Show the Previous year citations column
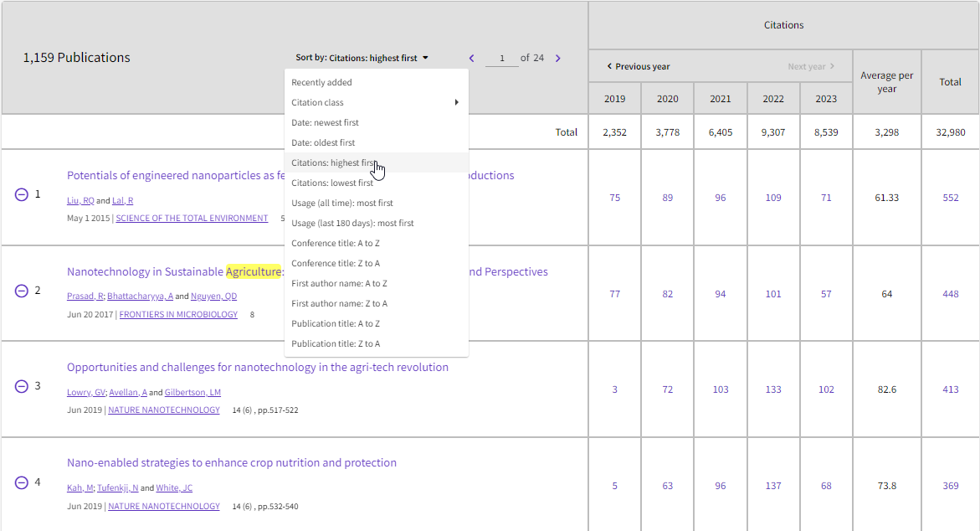This screenshot has height=531, width=980. click(x=638, y=66)
